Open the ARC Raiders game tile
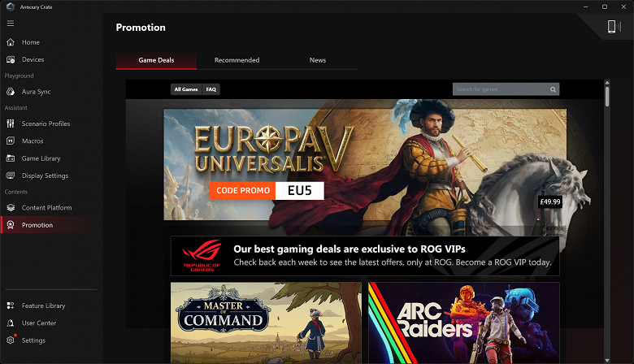The height and width of the screenshot is (364, 634). click(x=464, y=323)
